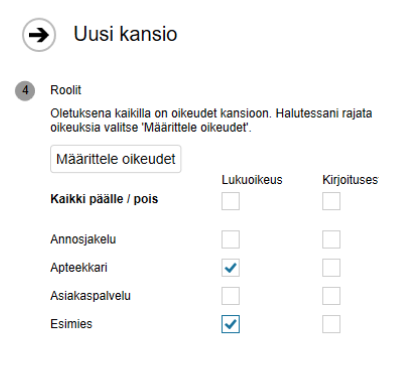Click the Uusi kansio title
401x370 pixels.
pos(125,34)
